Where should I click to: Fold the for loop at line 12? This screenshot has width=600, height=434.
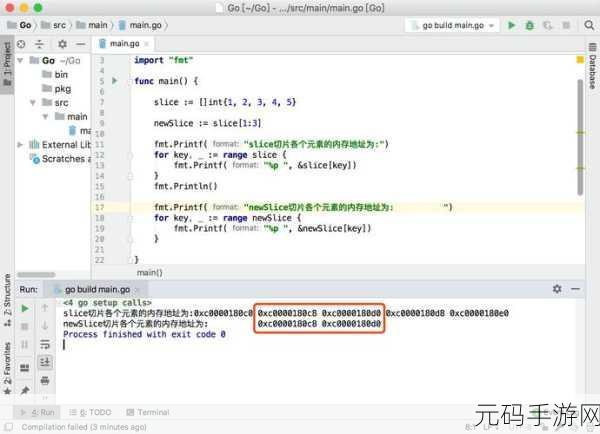130,155
